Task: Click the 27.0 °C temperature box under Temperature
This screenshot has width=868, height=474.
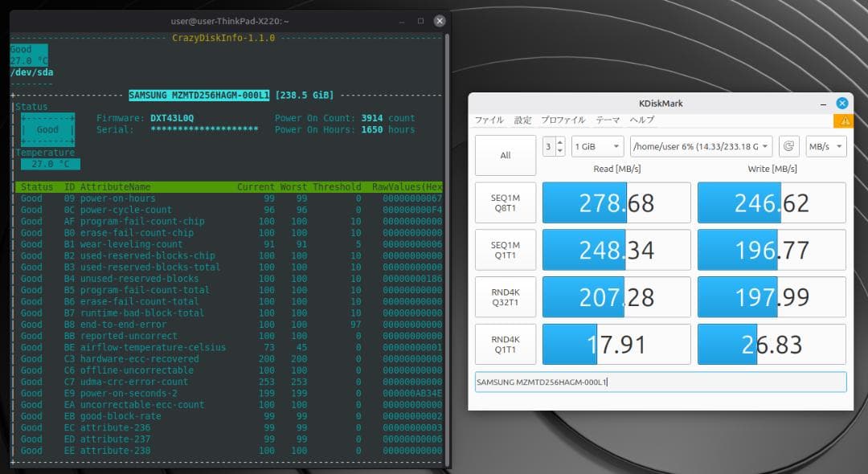Action: point(51,164)
